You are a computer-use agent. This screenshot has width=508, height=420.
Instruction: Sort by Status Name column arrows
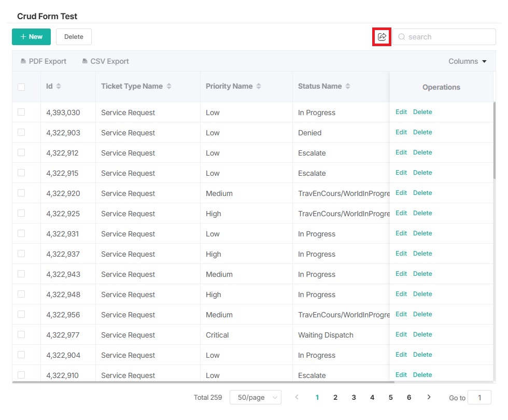[x=348, y=86]
